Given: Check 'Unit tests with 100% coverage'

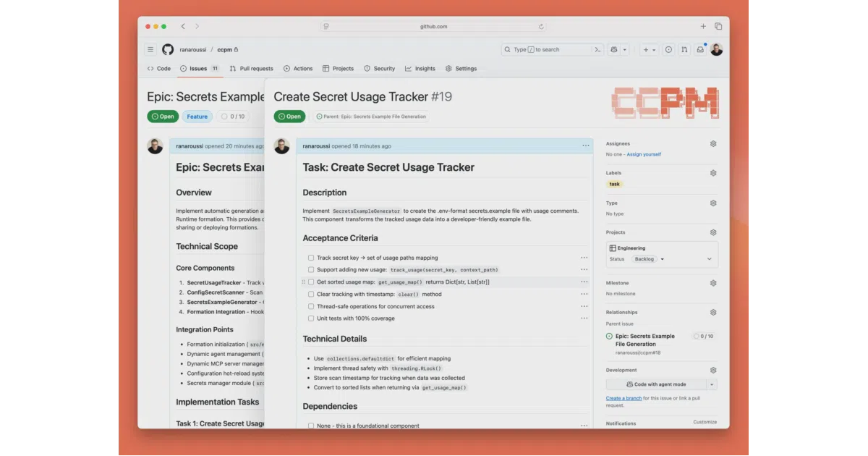Looking at the screenshot, I should tap(311, 318).
